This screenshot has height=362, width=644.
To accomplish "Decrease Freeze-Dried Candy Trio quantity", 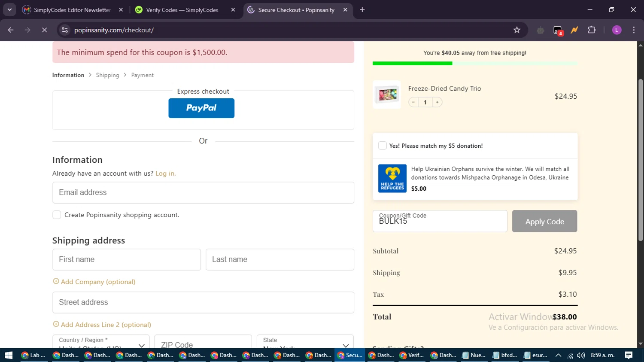I will coord(413,102).
